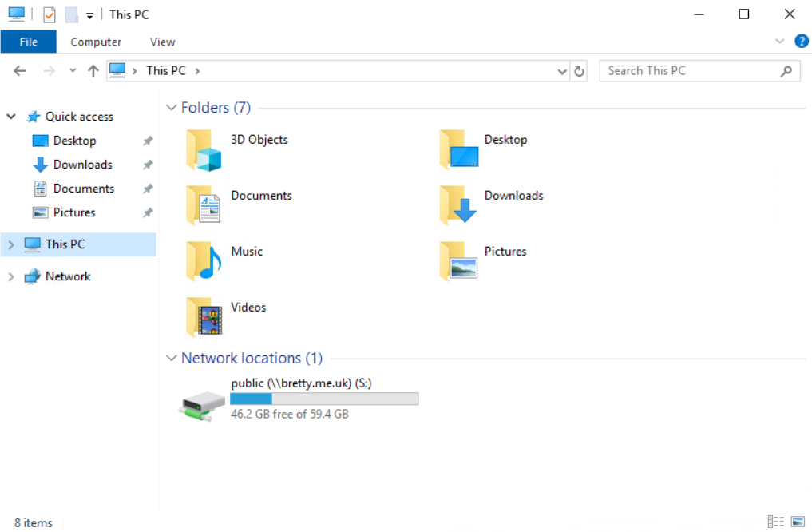
Task: Open the Pictures folder in main pane
Action: point(458,261)
